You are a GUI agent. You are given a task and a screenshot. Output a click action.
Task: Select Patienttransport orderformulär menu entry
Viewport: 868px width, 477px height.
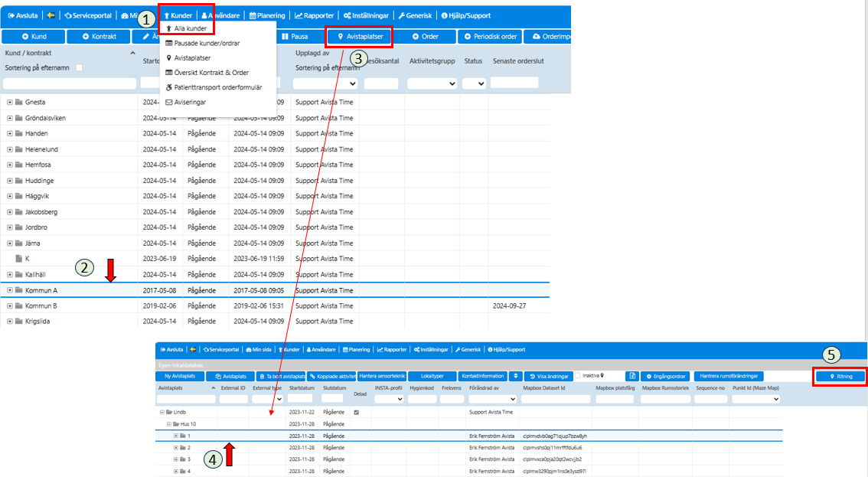tap(214, 87)
